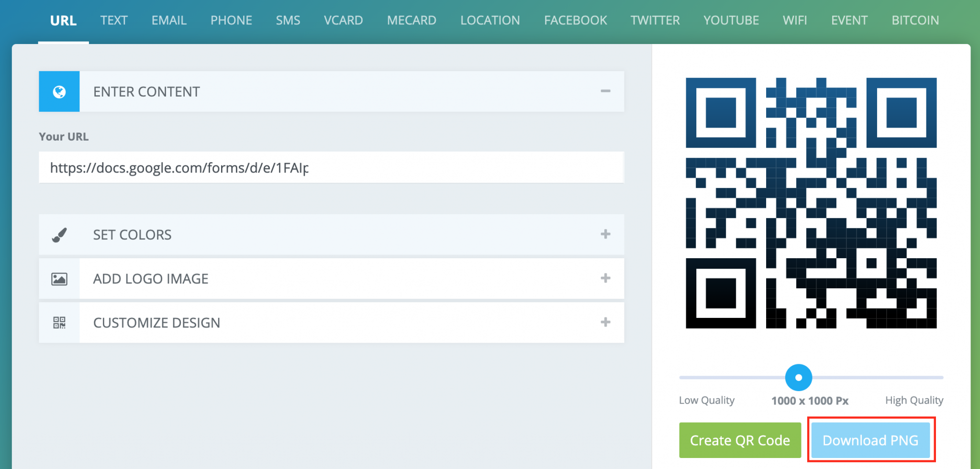The width and height of the screenshot is (980, 469).
Task: Click the Download PNG button
Action: [870, 440]
